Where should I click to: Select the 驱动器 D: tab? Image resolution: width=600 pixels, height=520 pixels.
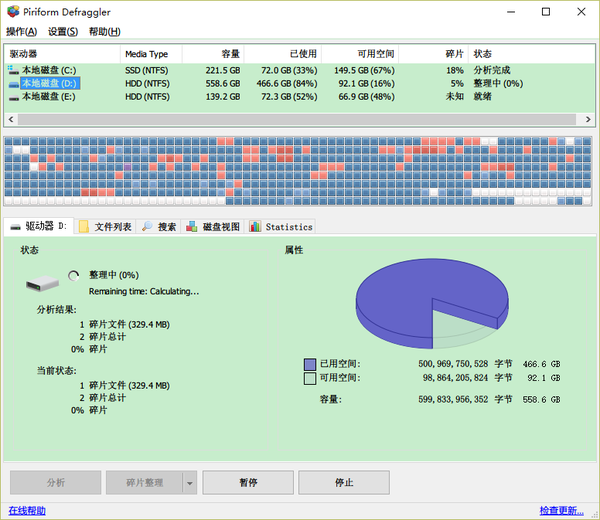click(38, 226)
